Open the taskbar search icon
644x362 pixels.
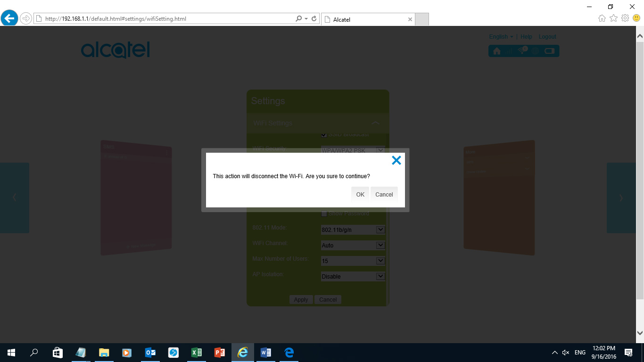(34, 353)
